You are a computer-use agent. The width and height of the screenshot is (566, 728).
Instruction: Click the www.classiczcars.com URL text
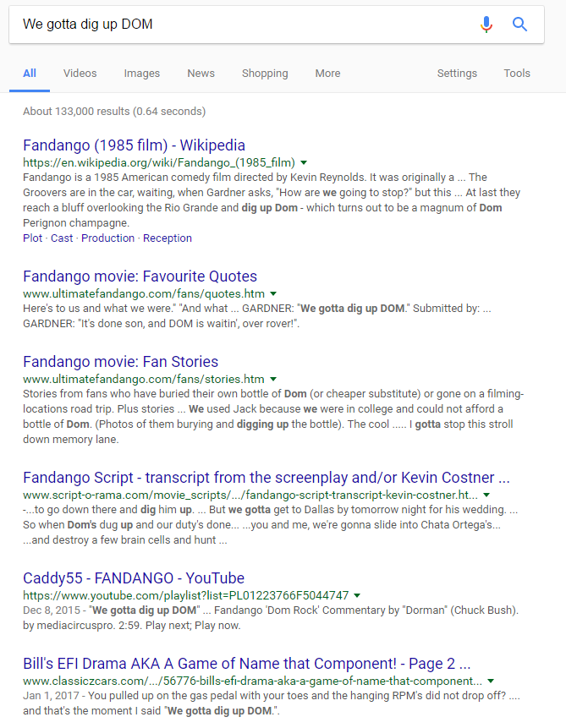(x=252, y=681)
